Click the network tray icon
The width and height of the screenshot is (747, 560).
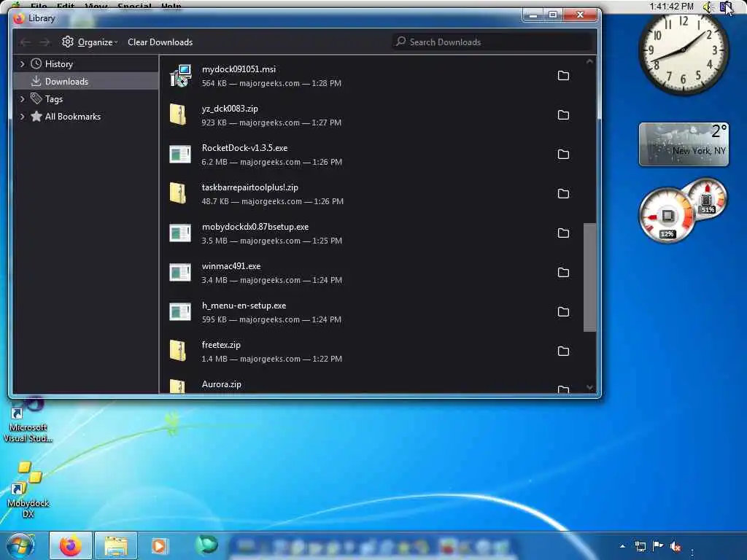coord(640,546)
